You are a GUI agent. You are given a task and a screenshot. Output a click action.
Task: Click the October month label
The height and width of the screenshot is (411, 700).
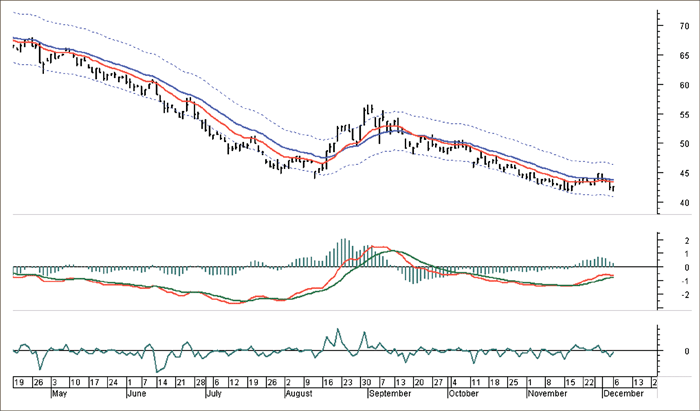click(461, 393)
